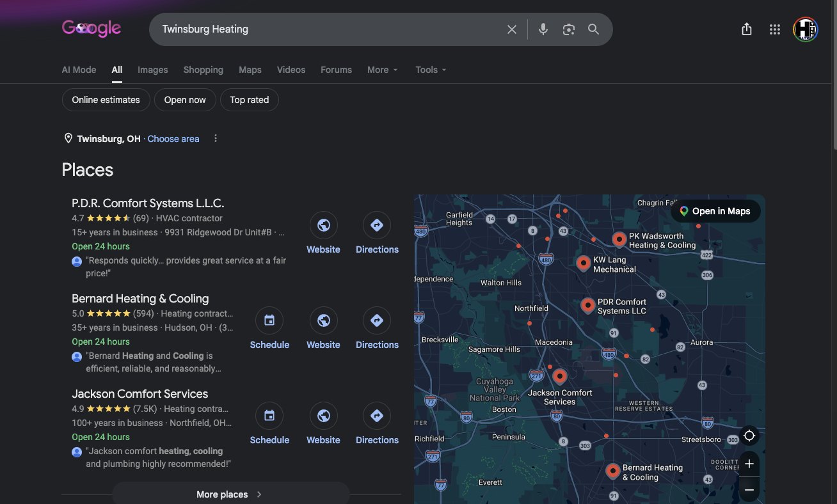Image resolution: width=837 pixels, height=504 pixels.
Task: Get directions to Jackson Comfort Services
Action: 377,416
